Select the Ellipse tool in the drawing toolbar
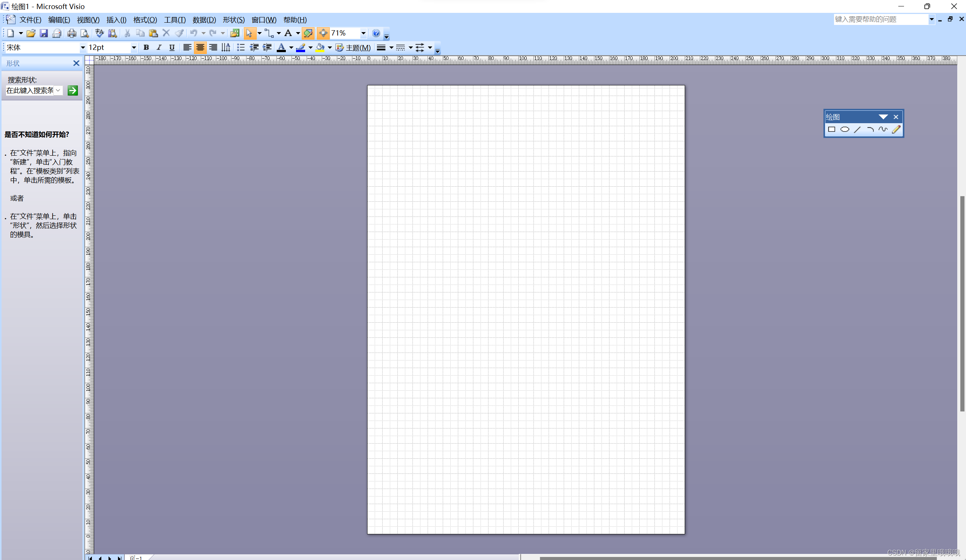 (845, 130)
